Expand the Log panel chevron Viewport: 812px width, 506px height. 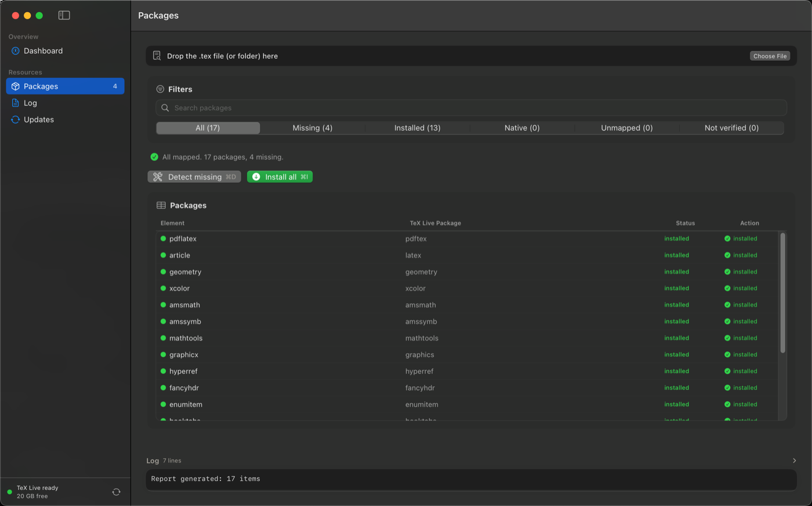click(794, 461)
